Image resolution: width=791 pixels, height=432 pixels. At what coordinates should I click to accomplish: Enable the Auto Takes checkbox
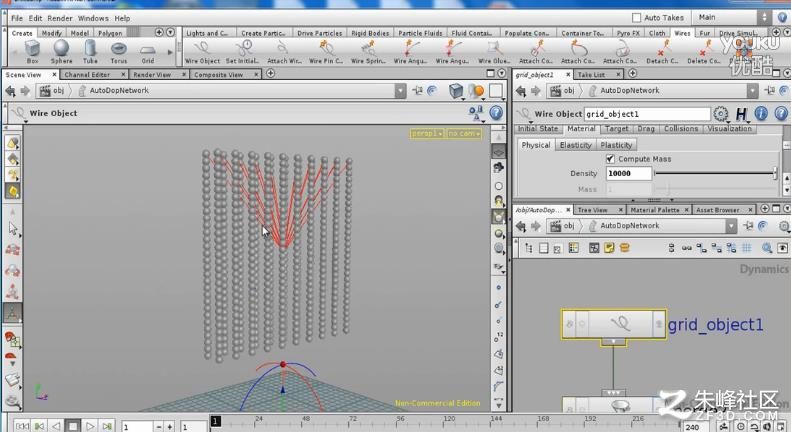click(637, 18)
